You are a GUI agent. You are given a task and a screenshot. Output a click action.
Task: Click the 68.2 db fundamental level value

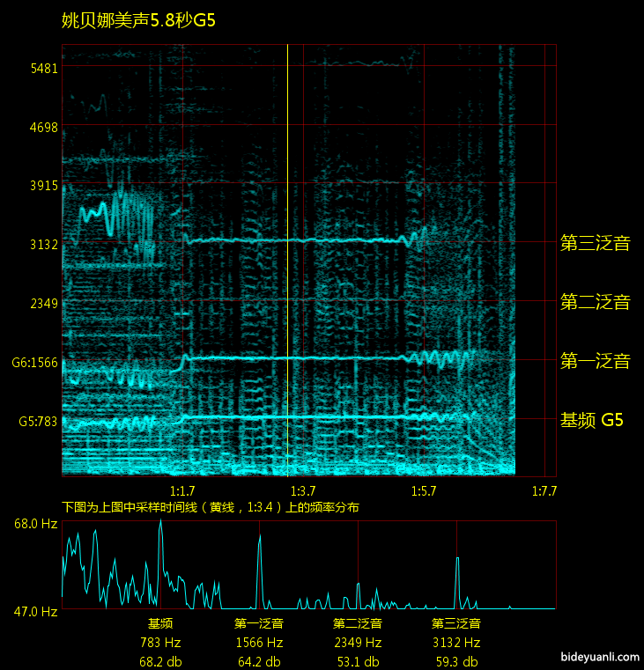coord(160,661)
